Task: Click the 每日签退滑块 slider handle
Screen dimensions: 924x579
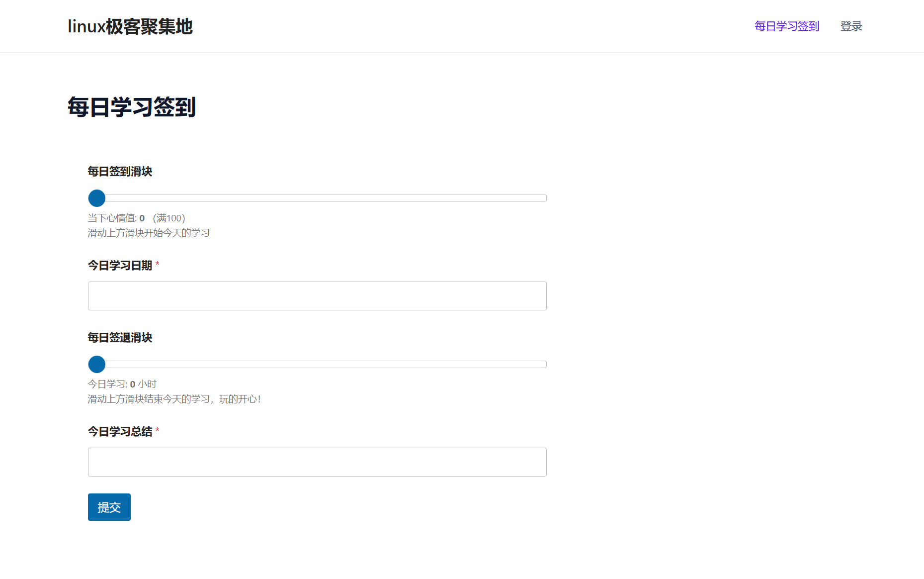Action: coord(97,364)
